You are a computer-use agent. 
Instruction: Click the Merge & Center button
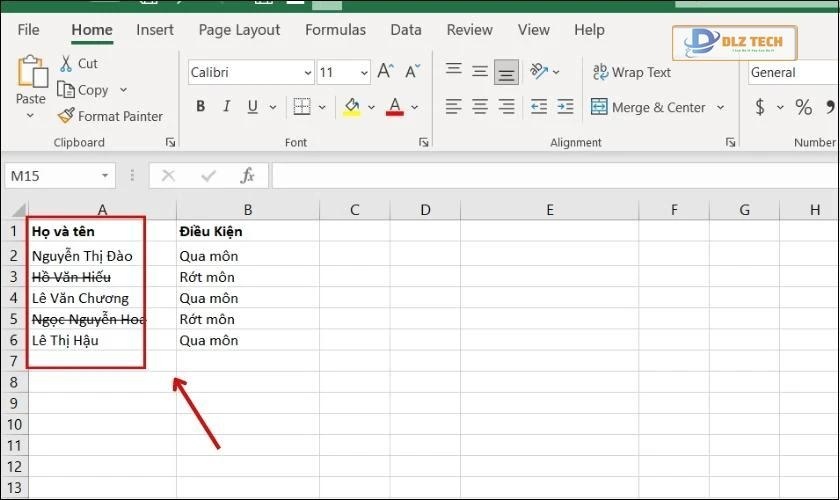[x=648, y=107]
